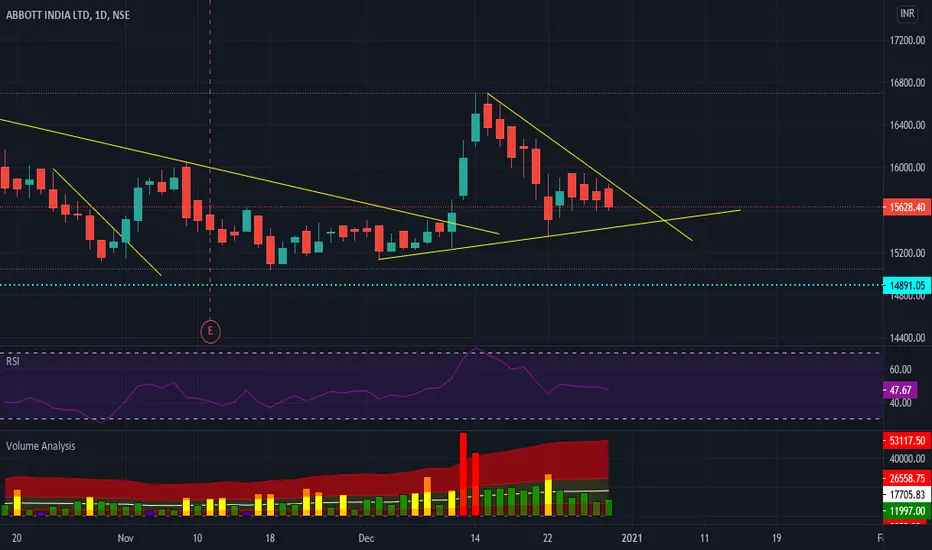The width and height of the screenshot is (932, 550).
Task: Click the tall green candle before 14
Action: [463, 176]
